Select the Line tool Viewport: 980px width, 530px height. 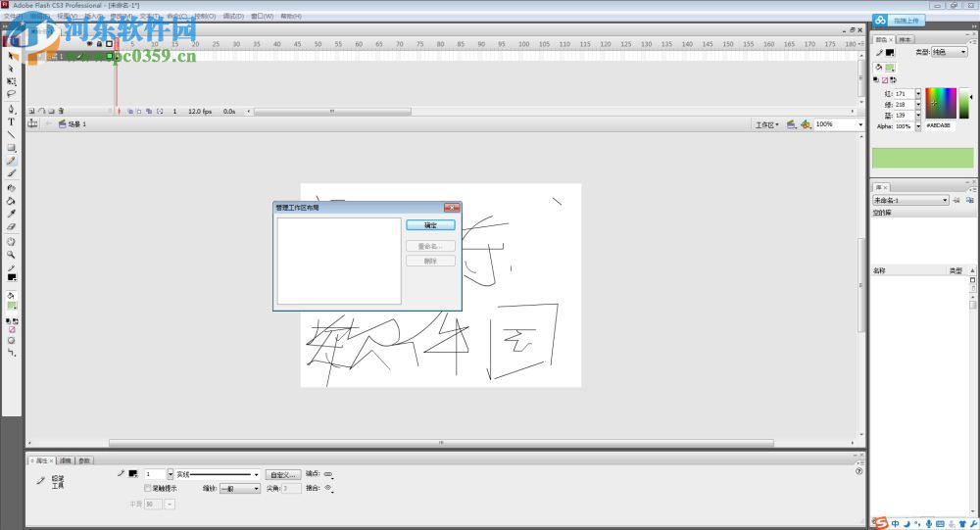tap(11, 134)
